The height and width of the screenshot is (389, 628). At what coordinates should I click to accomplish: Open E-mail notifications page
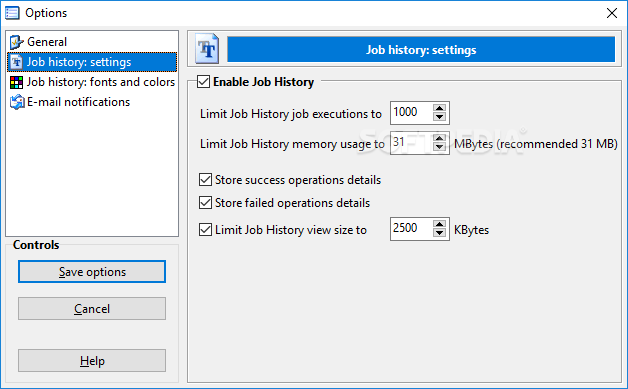coord(92,102)
